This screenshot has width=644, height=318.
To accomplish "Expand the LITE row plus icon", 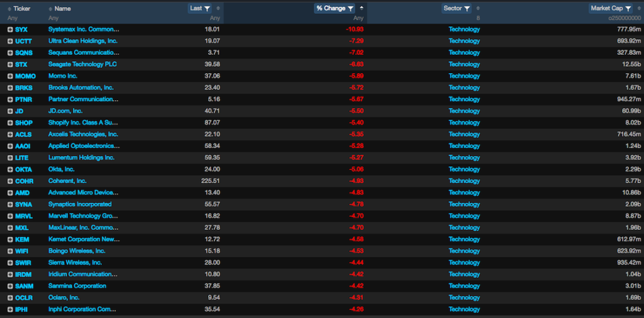I will (x=10, y=157).
